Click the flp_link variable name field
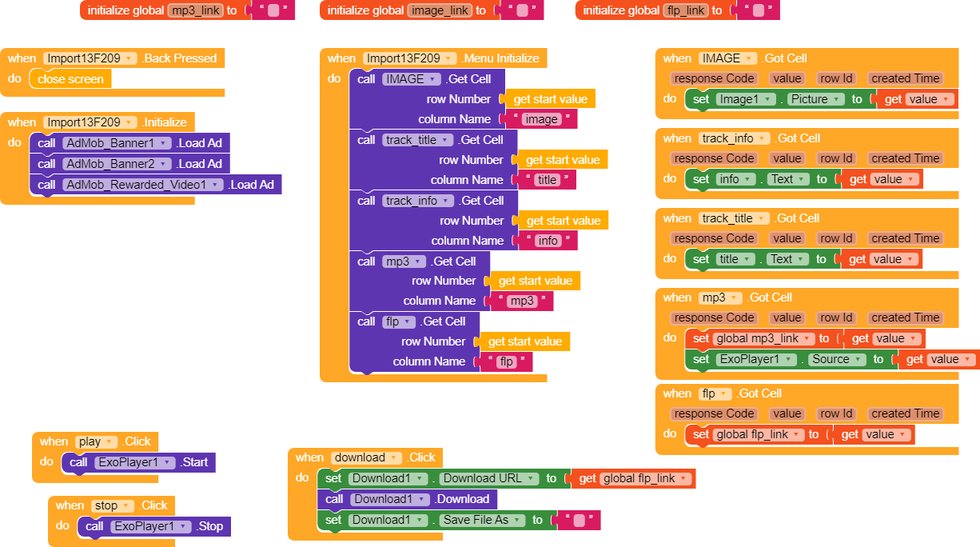 coord(686,10)
